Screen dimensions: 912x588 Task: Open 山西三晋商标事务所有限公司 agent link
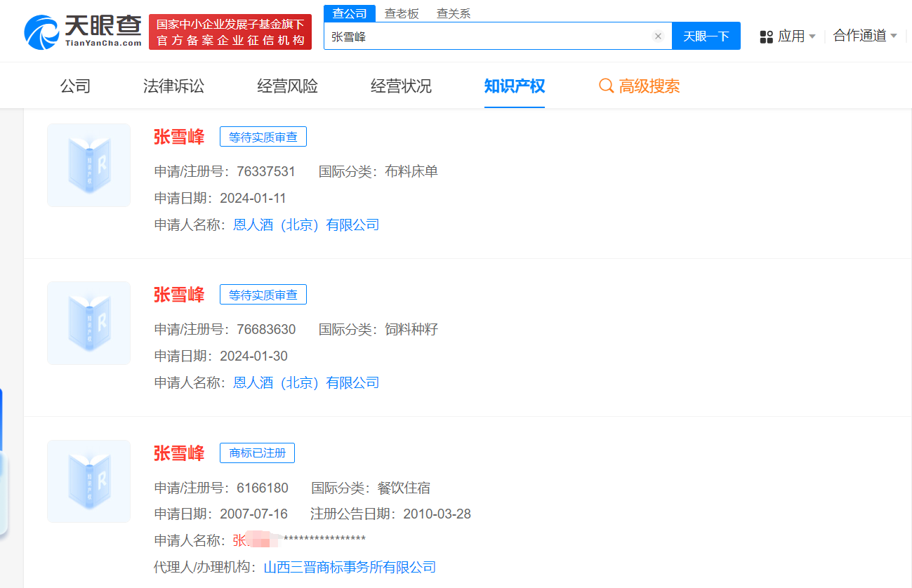350,567
